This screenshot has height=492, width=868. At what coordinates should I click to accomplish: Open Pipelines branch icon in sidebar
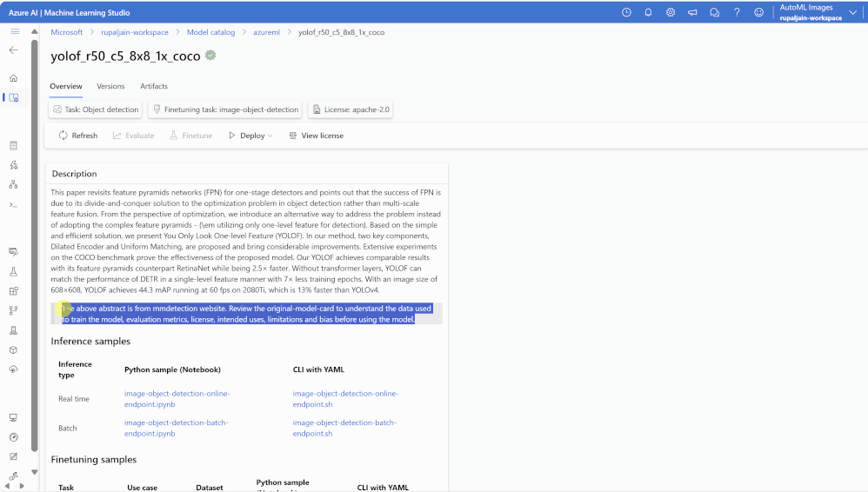click(x=14, y=310)
